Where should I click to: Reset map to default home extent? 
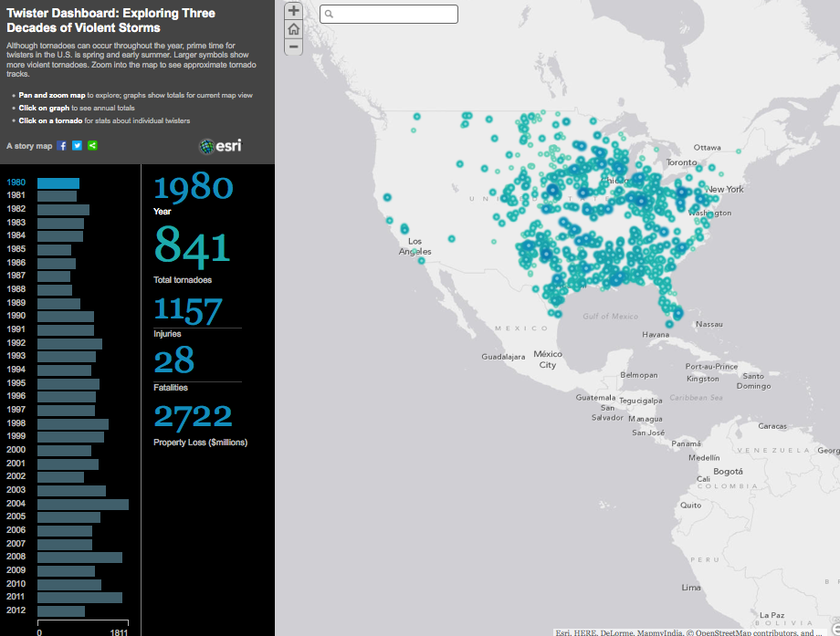tap(293, 29)
